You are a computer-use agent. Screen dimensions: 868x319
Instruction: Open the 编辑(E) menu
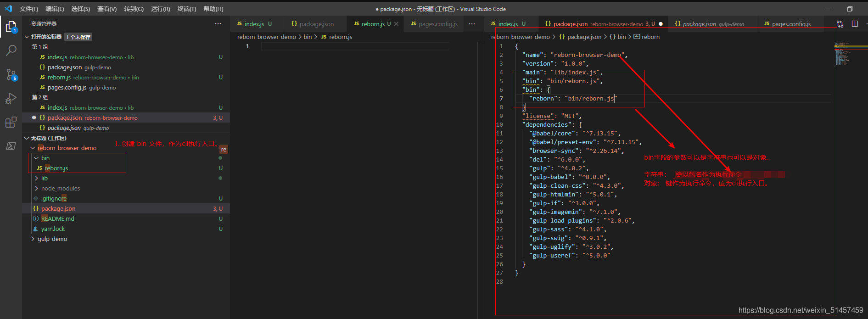click(55, 9)
